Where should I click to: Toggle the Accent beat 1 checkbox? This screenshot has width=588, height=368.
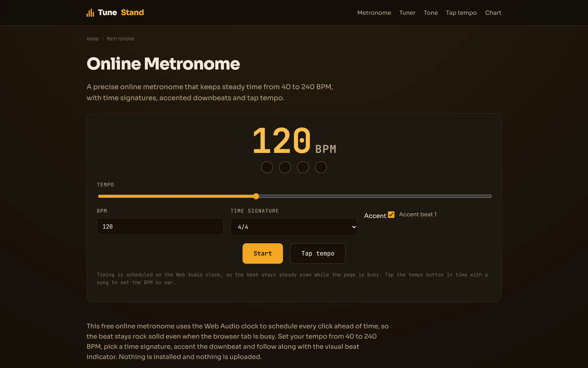click(391, 215)
